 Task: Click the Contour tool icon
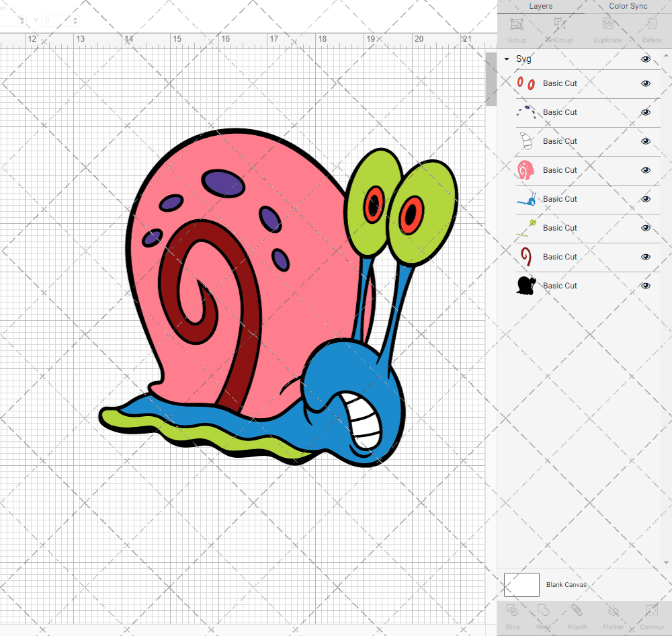(651, 610)
